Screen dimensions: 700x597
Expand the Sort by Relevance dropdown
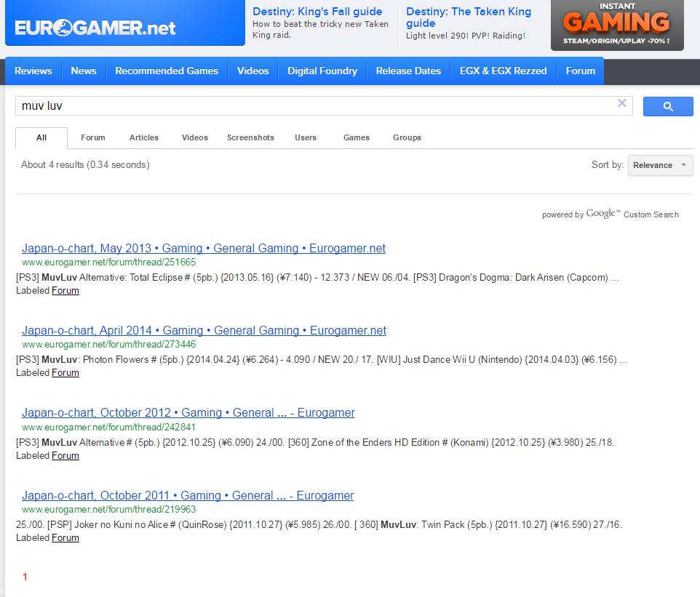pyautogui.click(x=660, y=165)
